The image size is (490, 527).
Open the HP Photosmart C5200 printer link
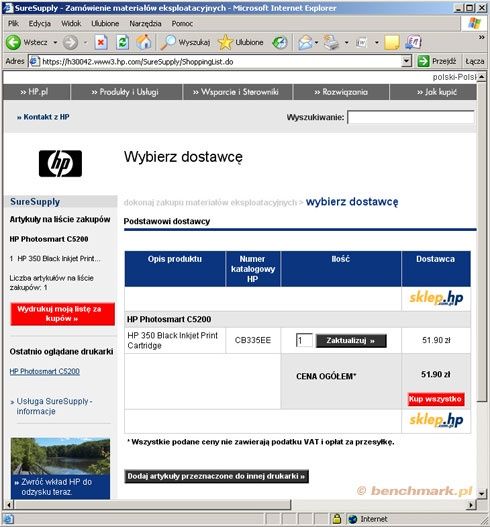tap(45, 371)
